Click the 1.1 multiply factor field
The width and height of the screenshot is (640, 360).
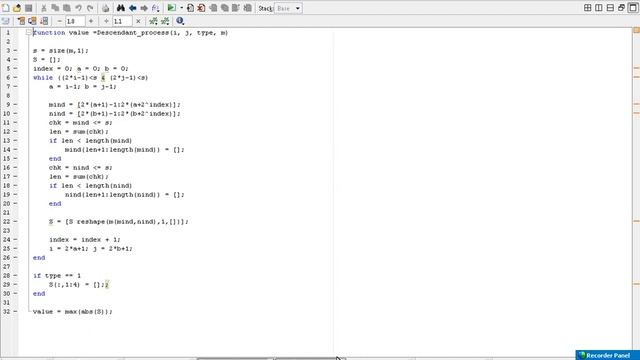(122, 21)
